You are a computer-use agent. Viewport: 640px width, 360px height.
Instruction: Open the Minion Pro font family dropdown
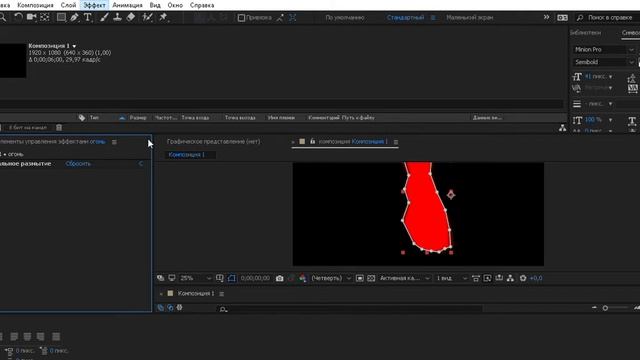coord(604,49)
